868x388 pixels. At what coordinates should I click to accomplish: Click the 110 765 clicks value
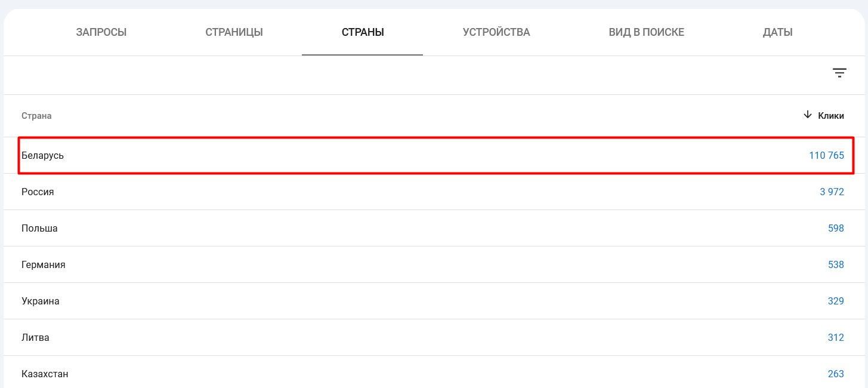pyautogui.click(x=826, y=156)
